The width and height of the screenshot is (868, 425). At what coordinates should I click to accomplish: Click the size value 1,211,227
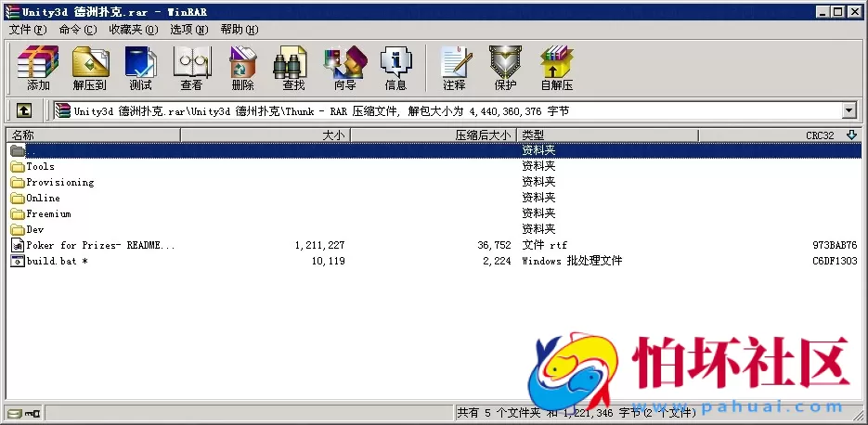click(320, 245)
